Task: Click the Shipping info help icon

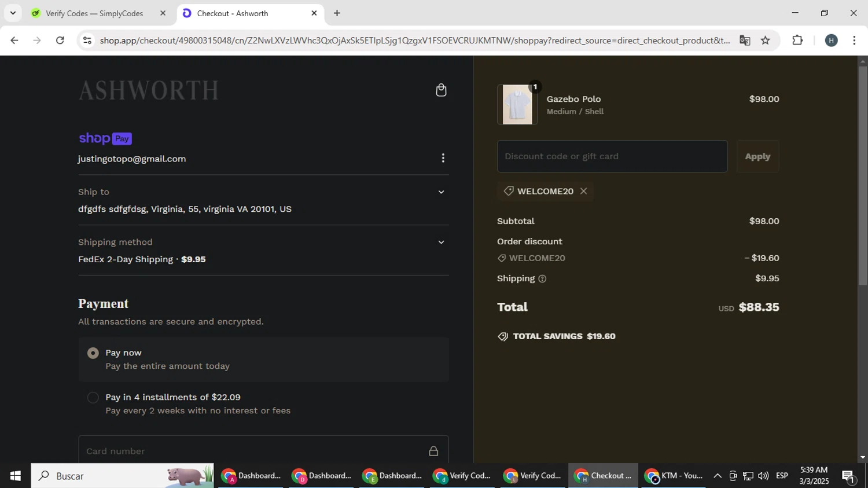Action: 542,279
